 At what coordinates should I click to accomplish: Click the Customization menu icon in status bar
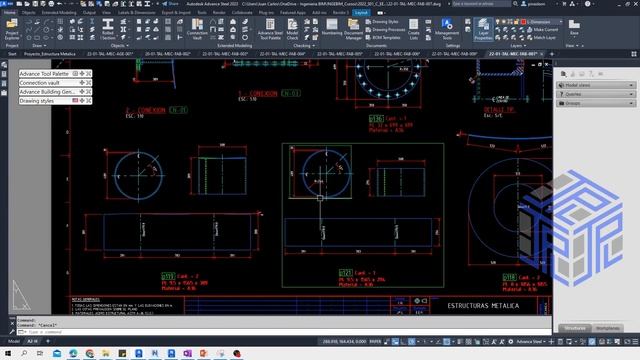635,342
